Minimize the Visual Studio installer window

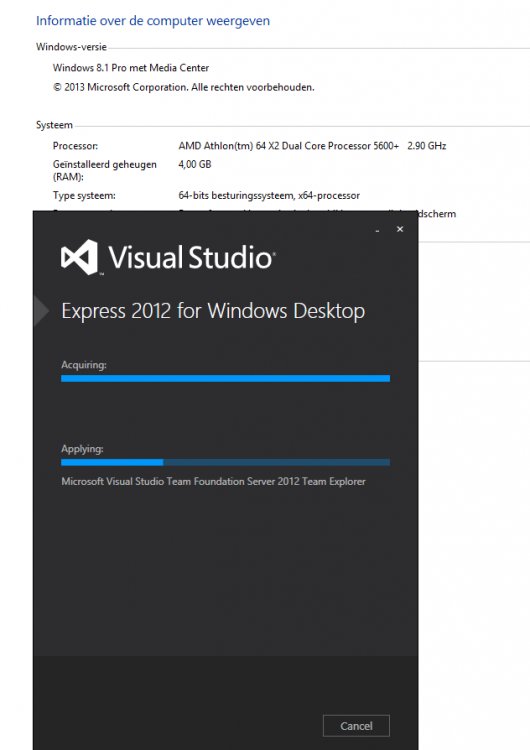click(377, 230)
